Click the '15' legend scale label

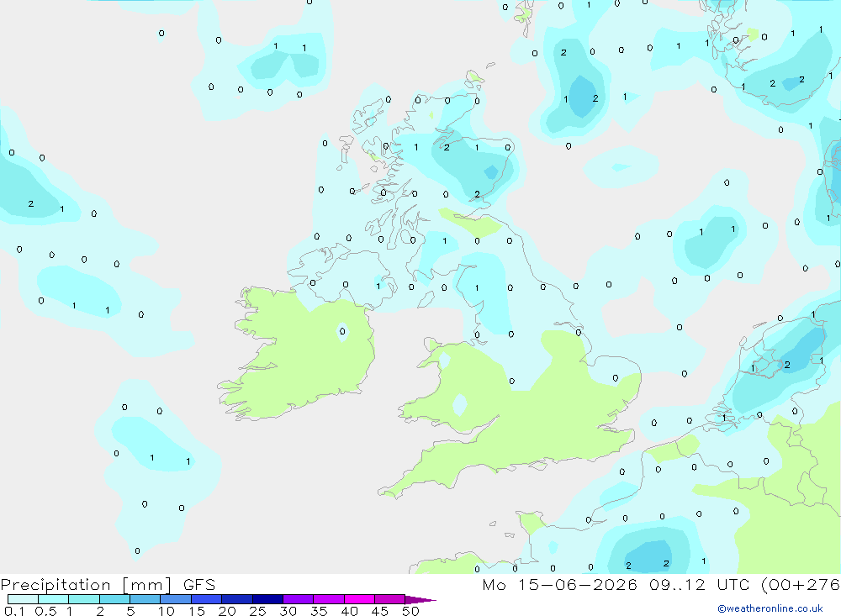[x=196, y=611]
